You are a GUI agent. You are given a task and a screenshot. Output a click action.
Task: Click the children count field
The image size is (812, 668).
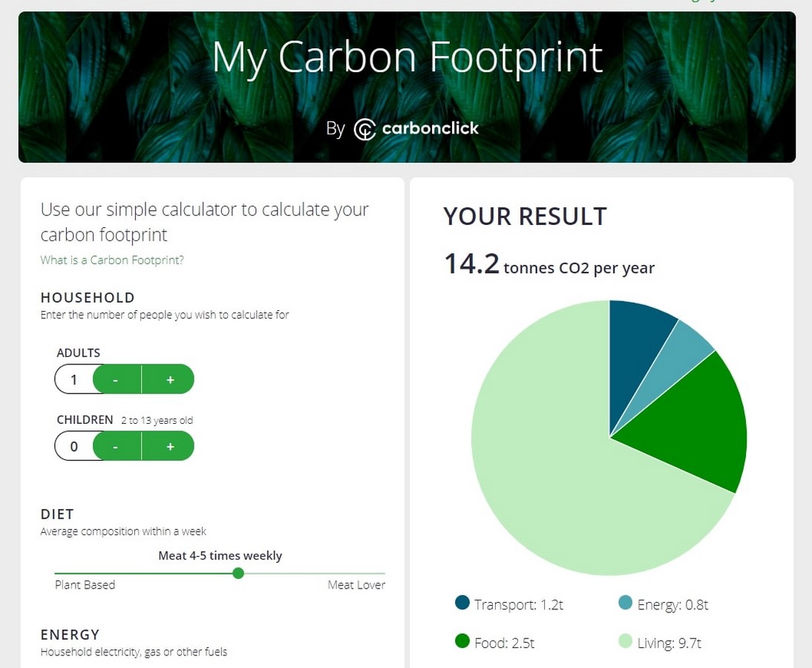[73, 446]
